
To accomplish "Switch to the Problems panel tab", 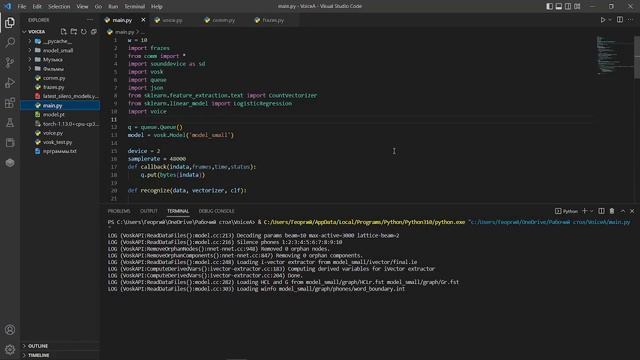I will pos(119,211).
